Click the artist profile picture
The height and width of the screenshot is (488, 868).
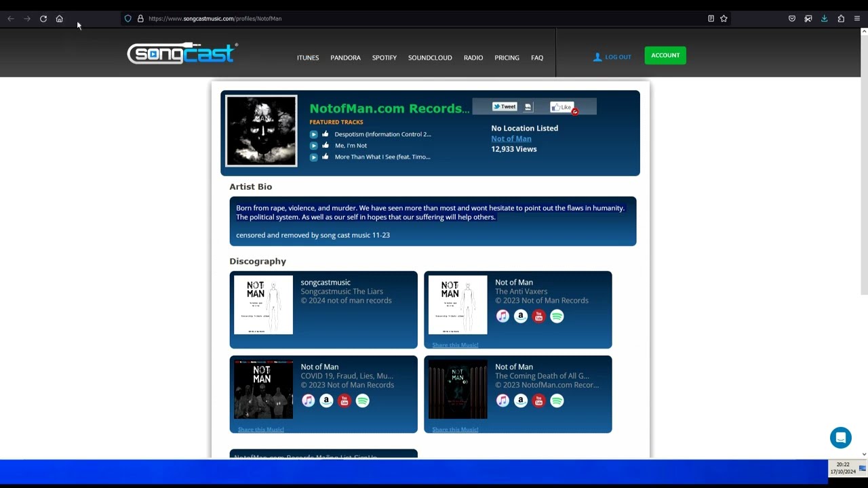click(261, 131)
